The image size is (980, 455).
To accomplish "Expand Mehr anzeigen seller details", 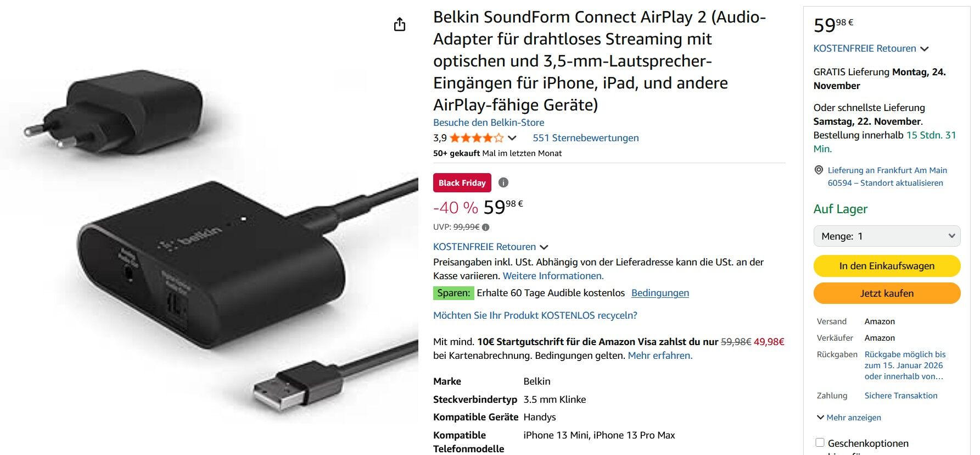I will pyautogui.click(x=849, y=418).
